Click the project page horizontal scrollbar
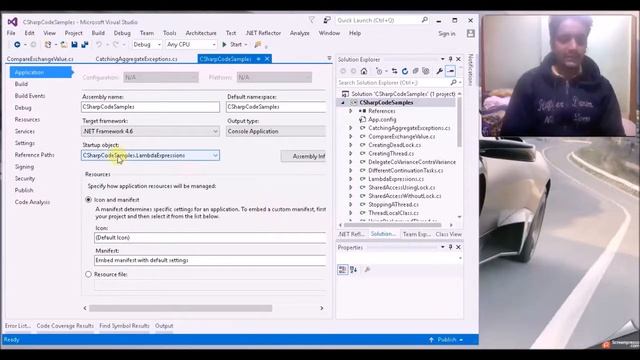The image size is (640, 360). 180,308
